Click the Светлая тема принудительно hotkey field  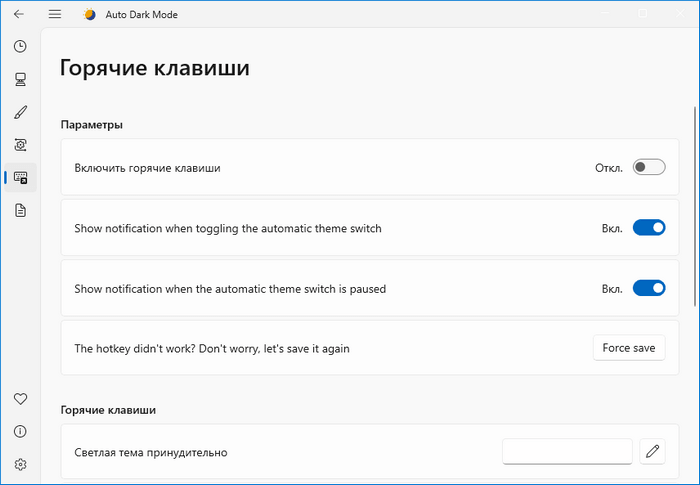(567, 452)
